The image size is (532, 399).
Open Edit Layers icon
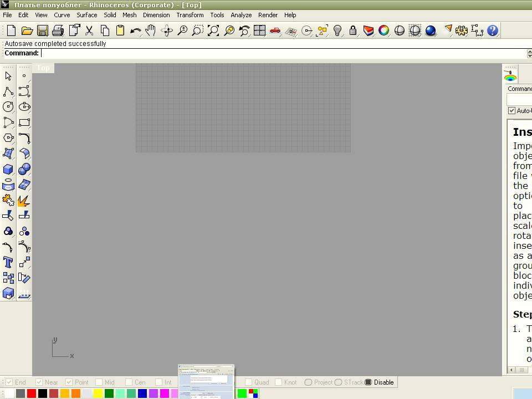coord(369,30)
